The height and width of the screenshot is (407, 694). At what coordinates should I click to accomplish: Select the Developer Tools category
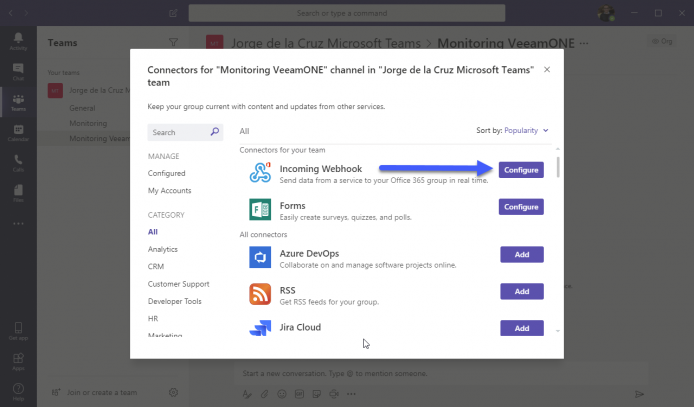[x=175, y=301]
